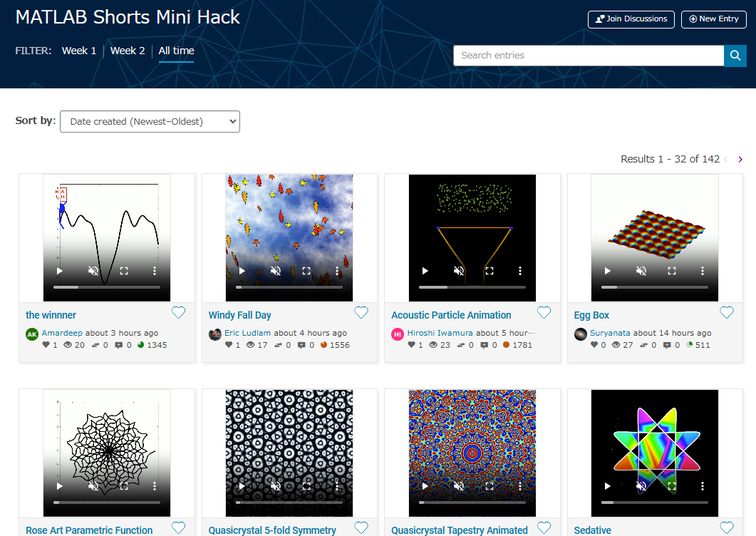This screenshot has width=756, height=536.
Task: Open Rose Art video options menu
Action: point(155,486)
